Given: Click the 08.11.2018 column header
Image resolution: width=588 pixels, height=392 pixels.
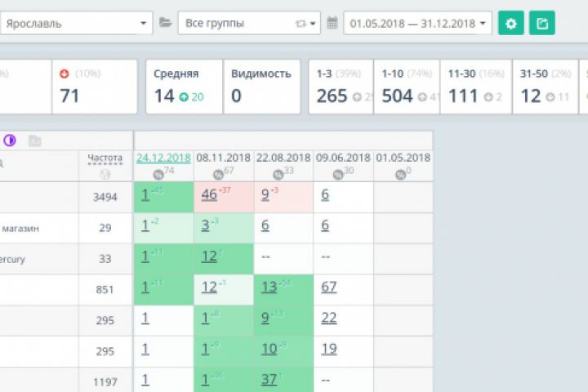Looking at the screenshot, I should [x=224, y=158].
